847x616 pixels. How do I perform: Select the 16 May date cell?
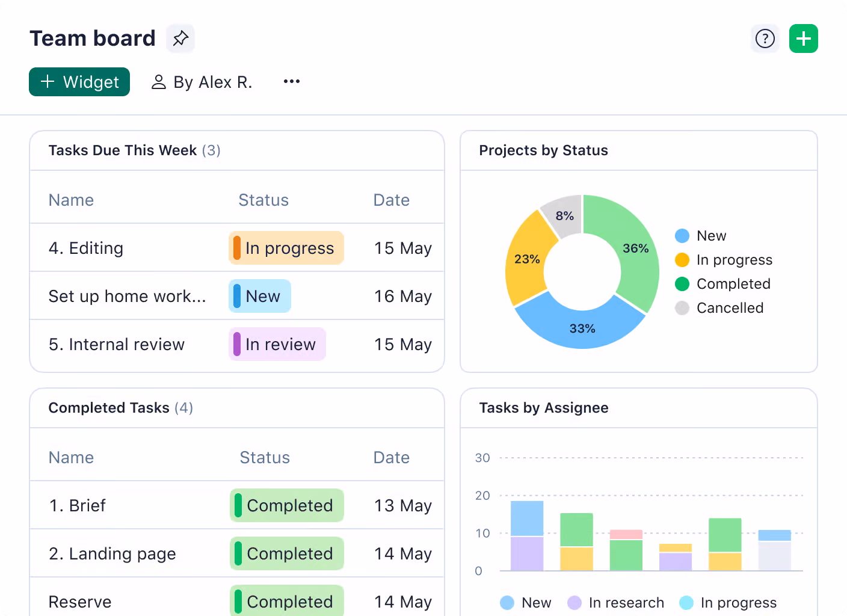click(x=403, y=296)
